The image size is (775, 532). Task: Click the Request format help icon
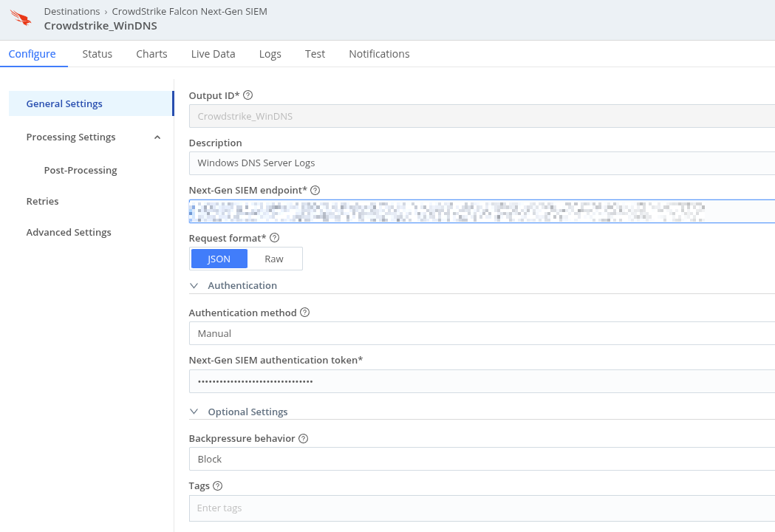273,237
